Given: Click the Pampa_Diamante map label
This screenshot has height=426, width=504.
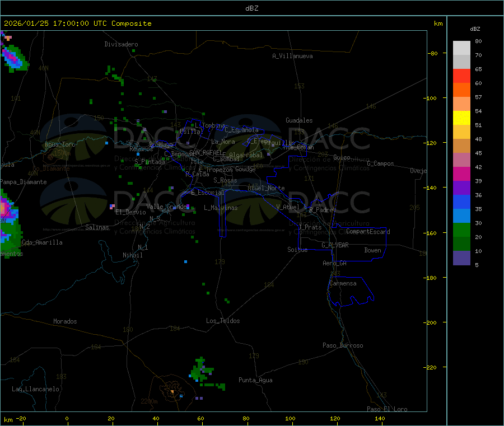Looking at the screenshot, I should pyautogui.click(x=24, y=182).
